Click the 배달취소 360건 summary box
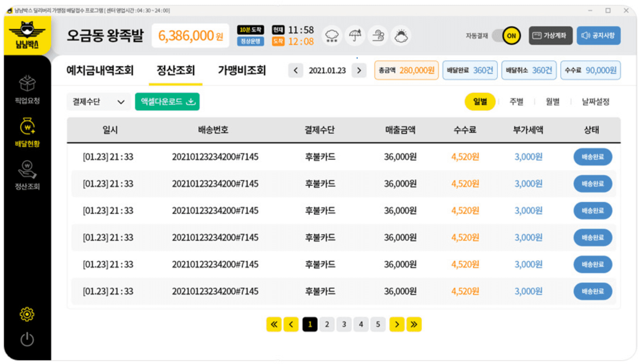641x364 pixels. coord(529,70)
